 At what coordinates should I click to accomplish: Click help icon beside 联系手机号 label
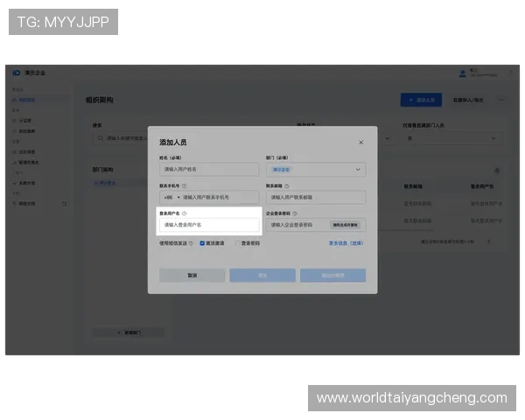click(x=185, y=185)
